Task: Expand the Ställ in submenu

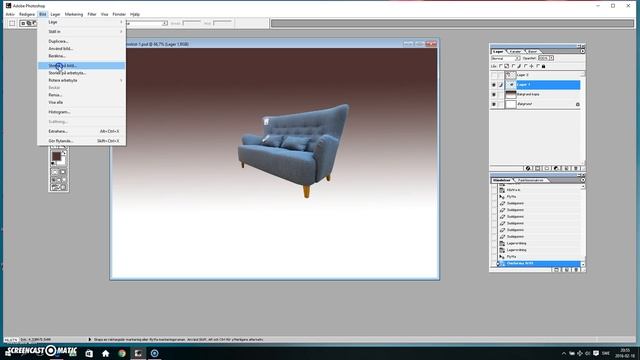Action: (x=81, y=31)
